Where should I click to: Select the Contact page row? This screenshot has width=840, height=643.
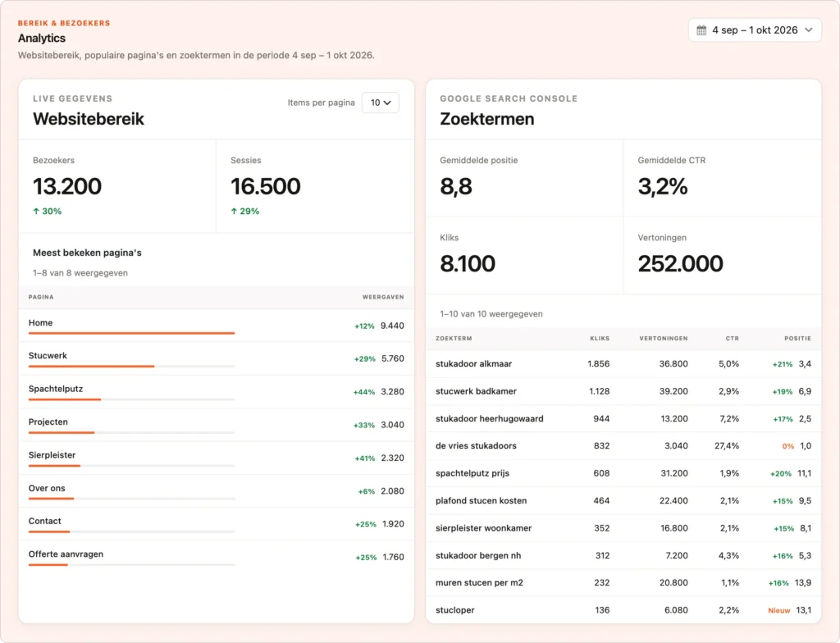click(x=217, y=524)
